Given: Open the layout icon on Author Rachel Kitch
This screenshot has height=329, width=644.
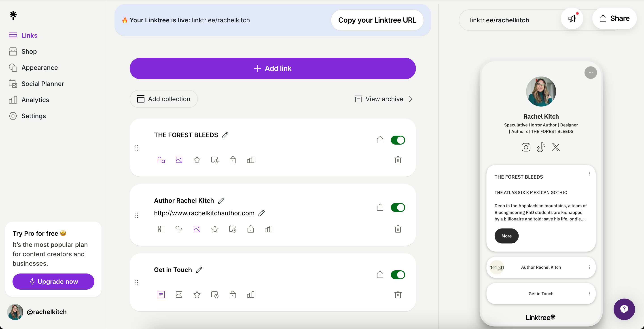Looking at the screenshot, I should (x=161, y=229).
